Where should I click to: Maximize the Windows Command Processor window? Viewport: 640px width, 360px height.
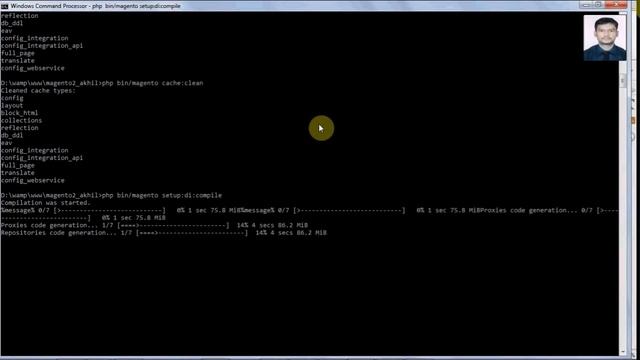[598, 5]
